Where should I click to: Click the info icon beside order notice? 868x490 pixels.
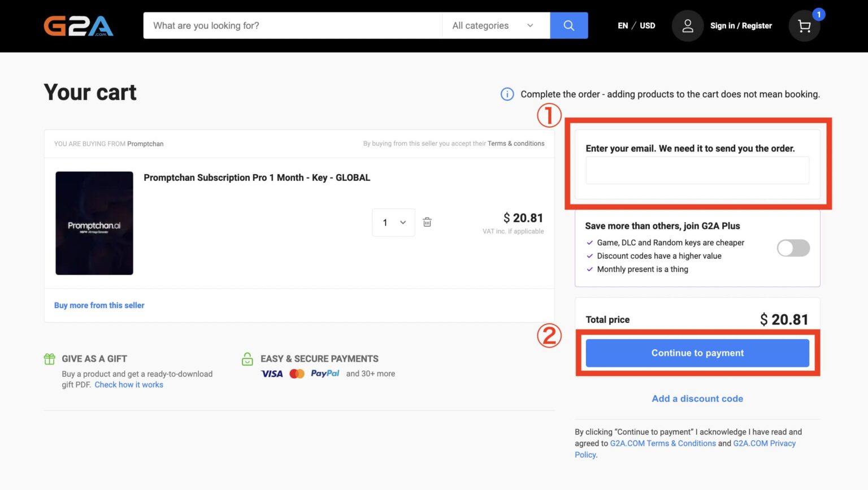(x=507, y=94)
